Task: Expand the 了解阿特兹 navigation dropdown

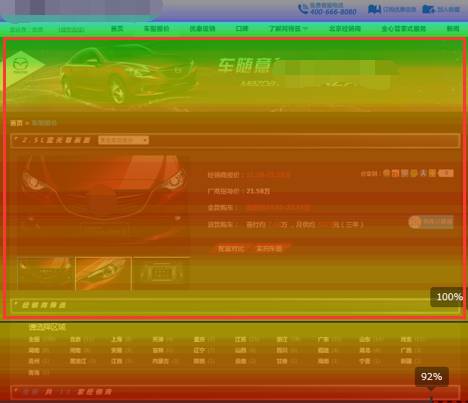Action: (288, 29)
